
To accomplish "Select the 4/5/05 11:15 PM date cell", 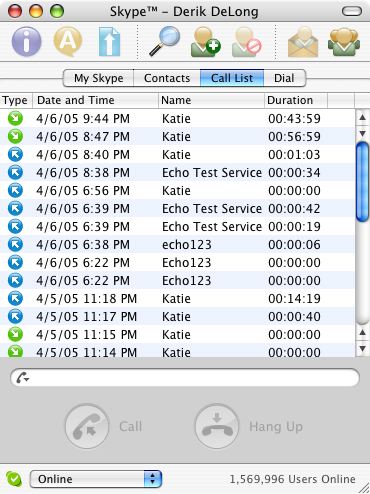I will click(87, 335).
